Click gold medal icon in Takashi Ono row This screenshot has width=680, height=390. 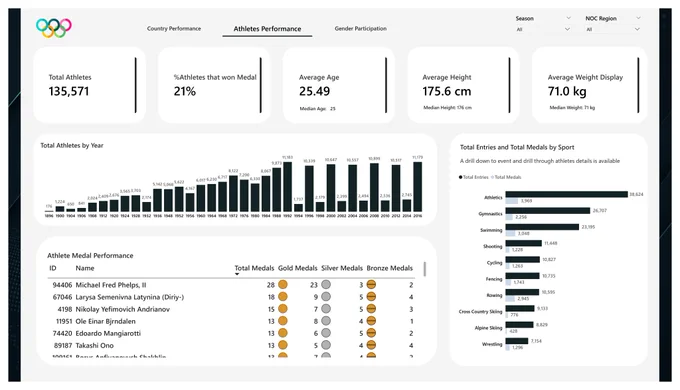point(283,345)
